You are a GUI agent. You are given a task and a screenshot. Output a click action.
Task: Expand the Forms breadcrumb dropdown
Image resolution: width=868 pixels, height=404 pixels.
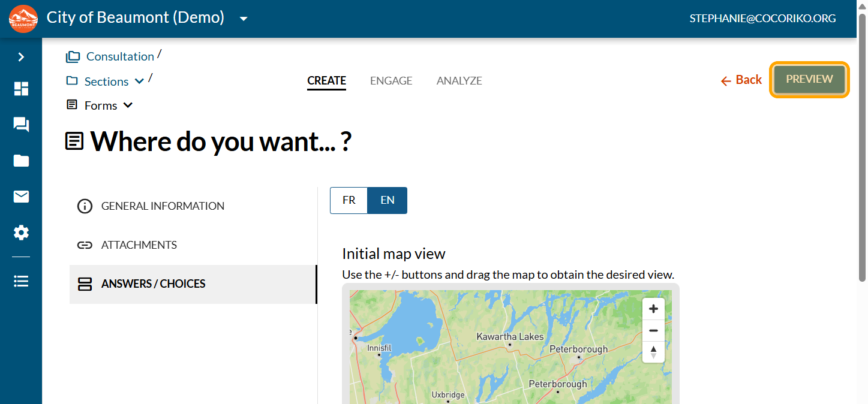128,105
